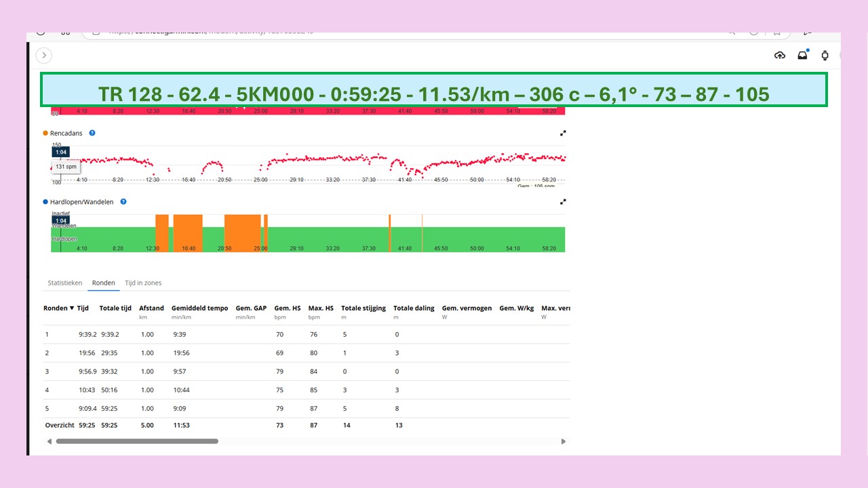This screenshot has width=868, height=488.
Task: Click the Tijd column header
Action: 83,308
